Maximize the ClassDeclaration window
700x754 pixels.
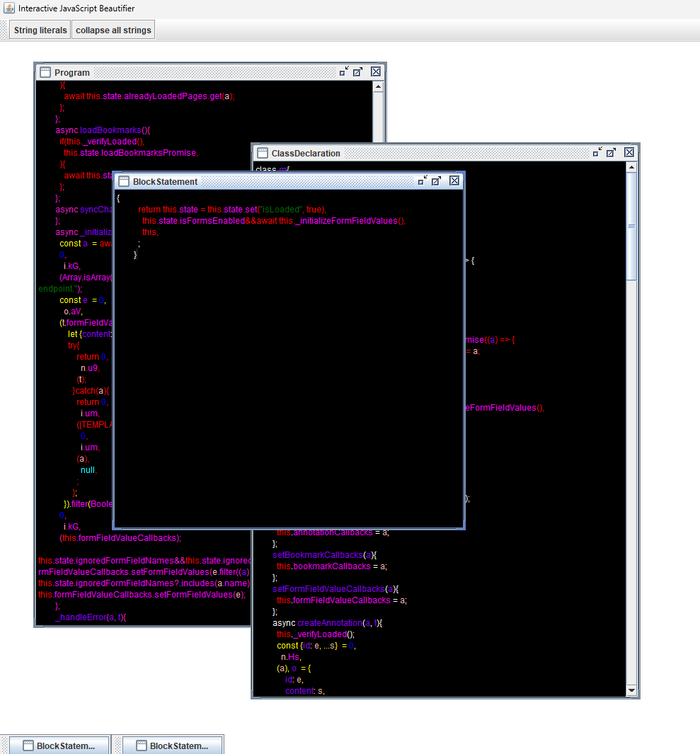click(612, 152)
